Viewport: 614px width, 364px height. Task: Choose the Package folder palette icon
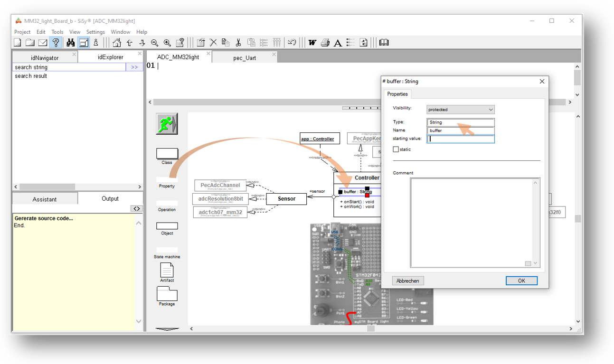coord(167,294)
